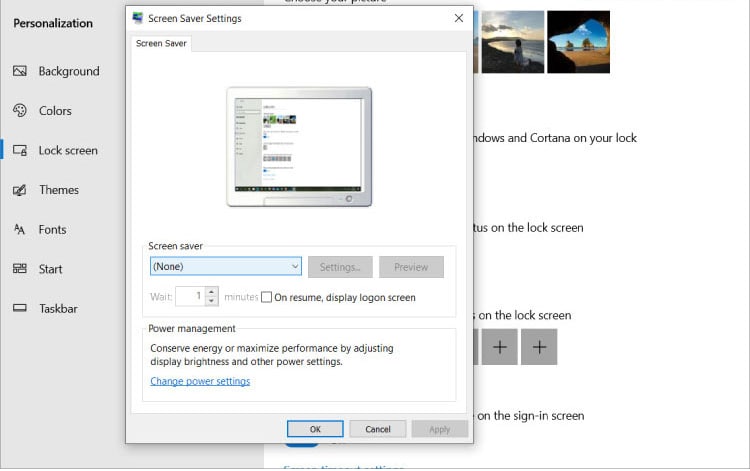Click the Background picture icon in sidebar

click(19, 71)
